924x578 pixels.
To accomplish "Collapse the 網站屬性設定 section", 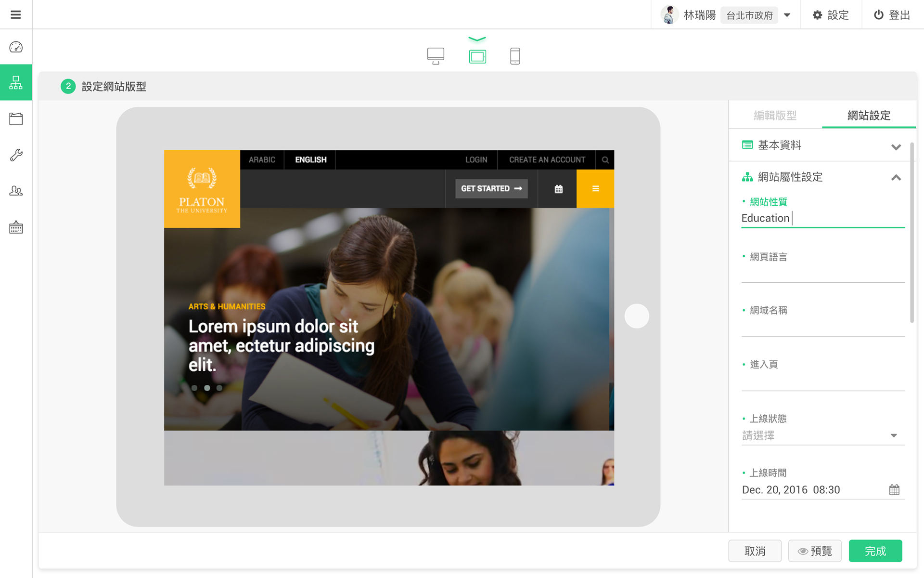I will 896,177.
